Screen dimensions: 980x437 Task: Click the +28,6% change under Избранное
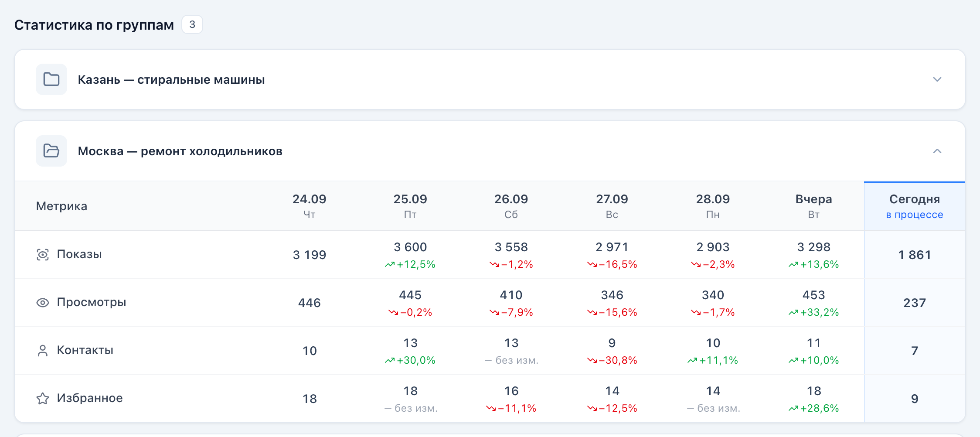coord(813,408)
